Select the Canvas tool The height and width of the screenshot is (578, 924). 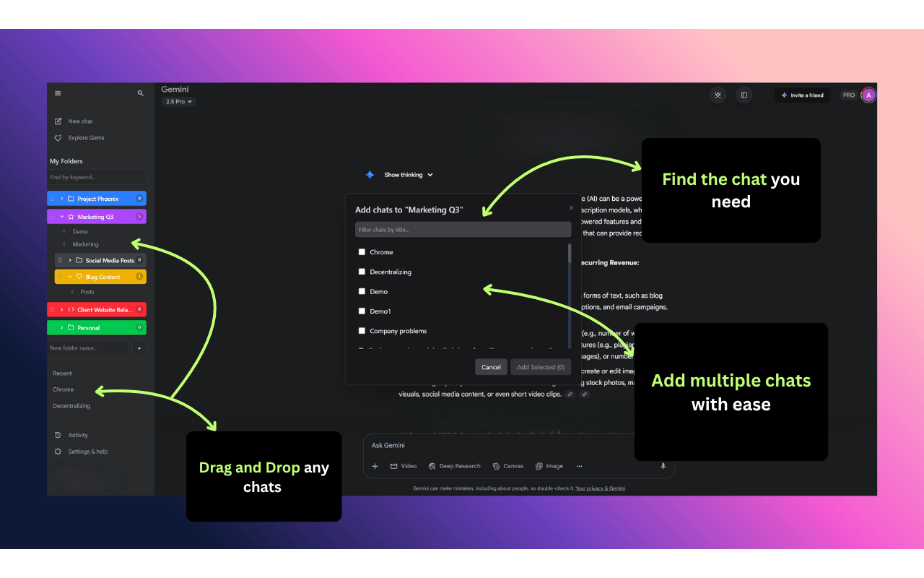[x=508, y=466]
